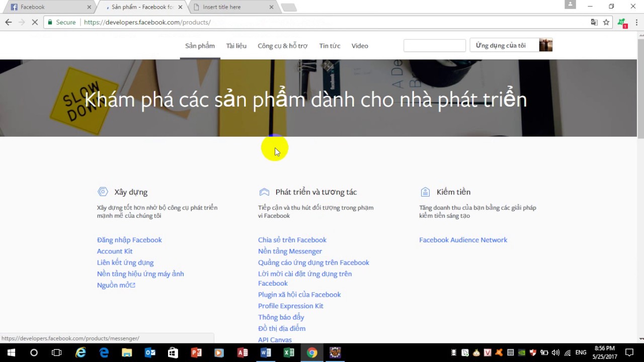Open Profile Expression Kit link
This screenshot has width=644, height=362.
pyautogui.click(x=291, y=306)
